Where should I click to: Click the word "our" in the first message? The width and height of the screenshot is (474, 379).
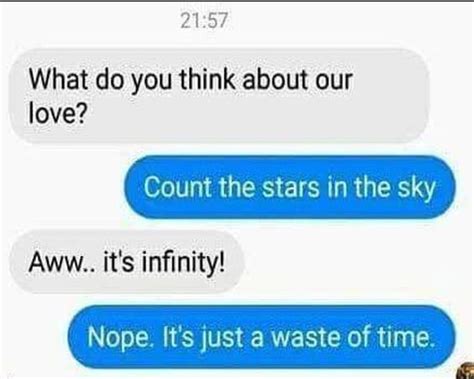(x=334, y=81)
